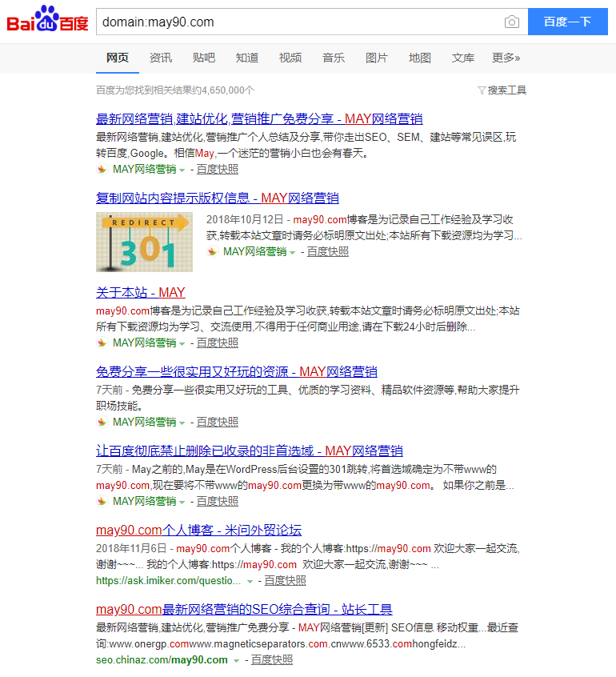Viewport: 616px width, 677px height.
Task: Click the Redirect 301 thumbnail image
Action: click(144, 242)
